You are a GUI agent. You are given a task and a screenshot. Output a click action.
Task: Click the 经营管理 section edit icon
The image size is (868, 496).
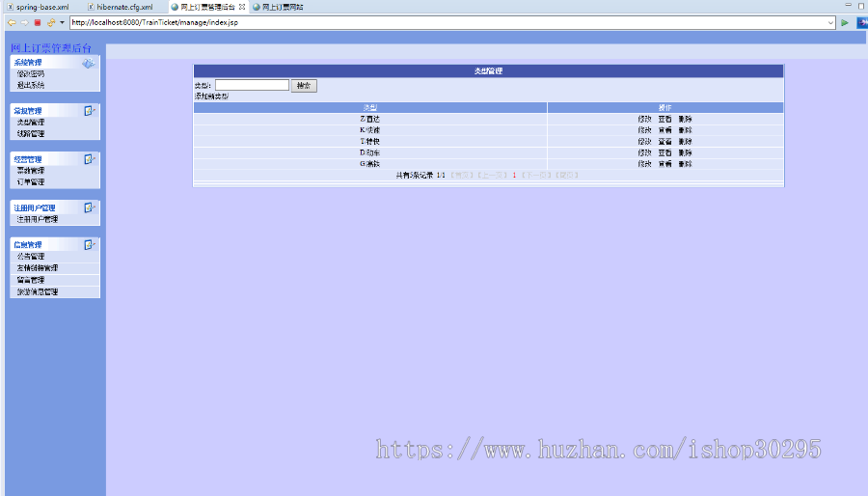[89, 159]
